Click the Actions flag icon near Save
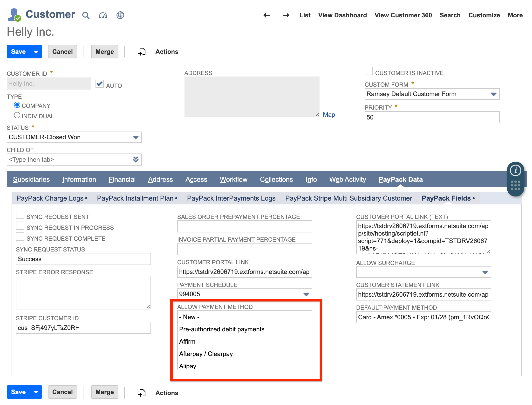 coord(142,51)
